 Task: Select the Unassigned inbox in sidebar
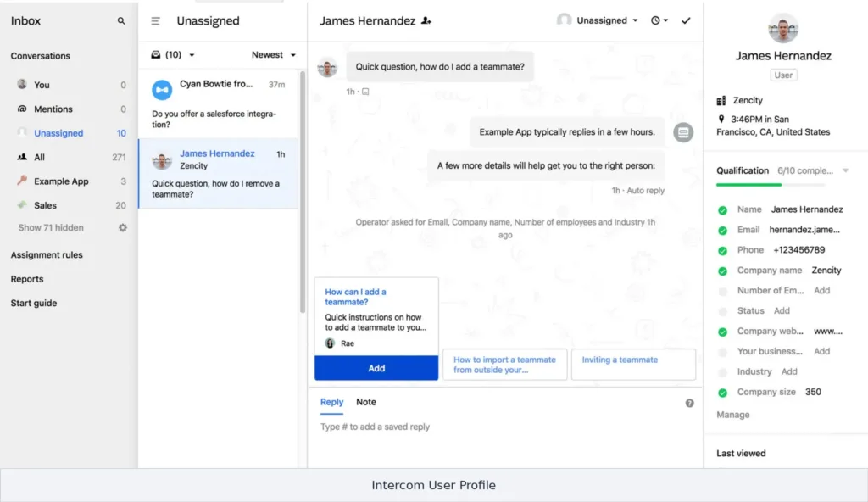tap(70, 133)
